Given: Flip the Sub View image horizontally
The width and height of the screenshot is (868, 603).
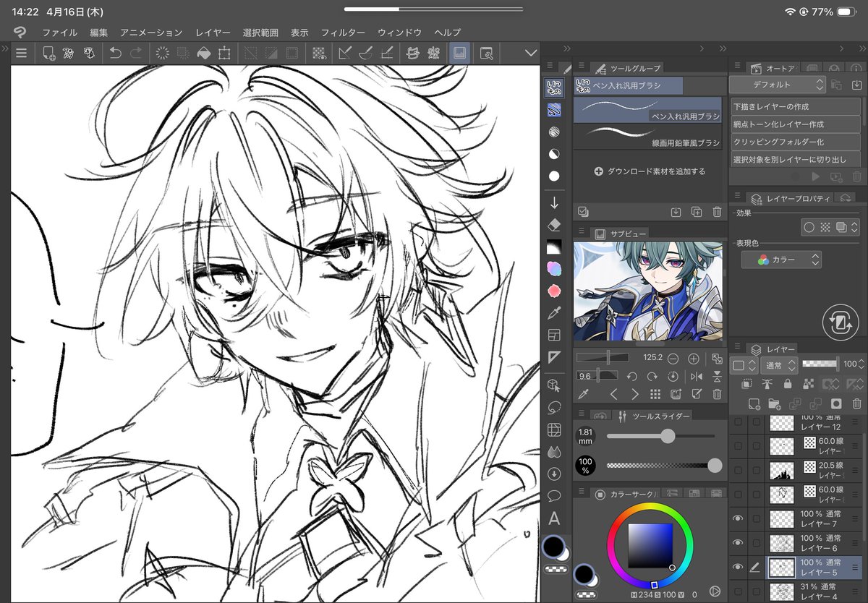Looking at the screenshot, I should (697, 376).
